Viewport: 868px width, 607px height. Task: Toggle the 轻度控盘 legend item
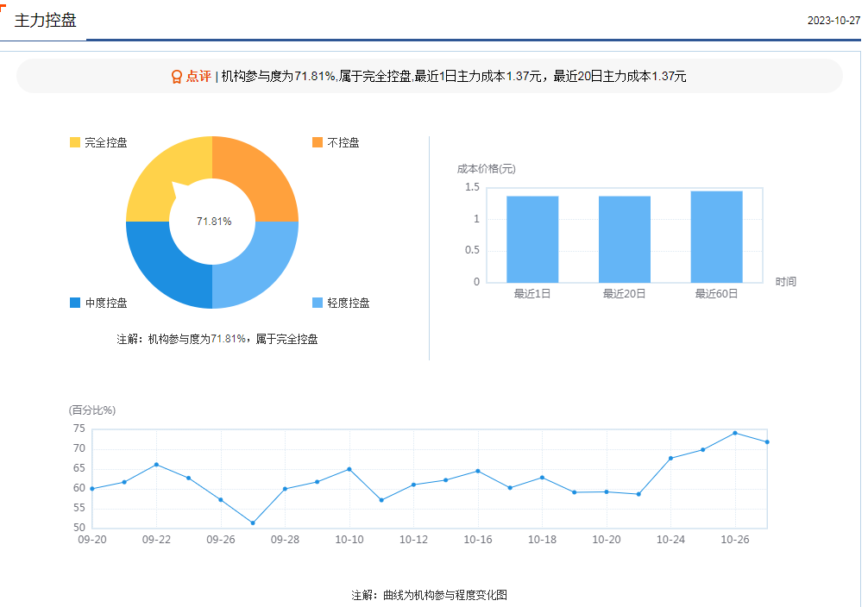click(341, 303)
